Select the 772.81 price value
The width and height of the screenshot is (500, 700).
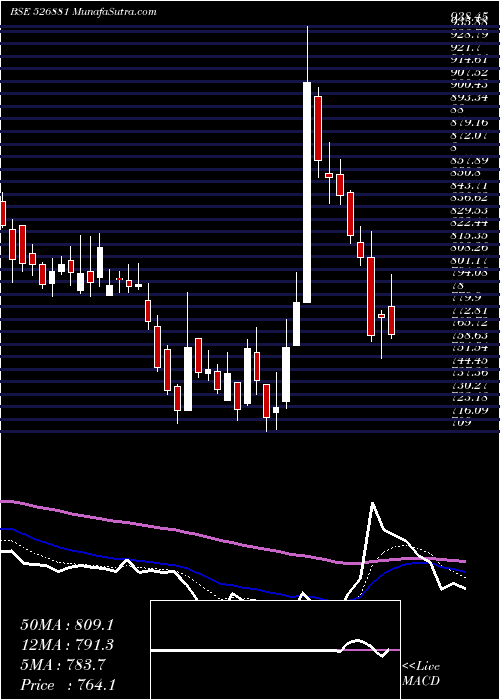tap(469, 310)
